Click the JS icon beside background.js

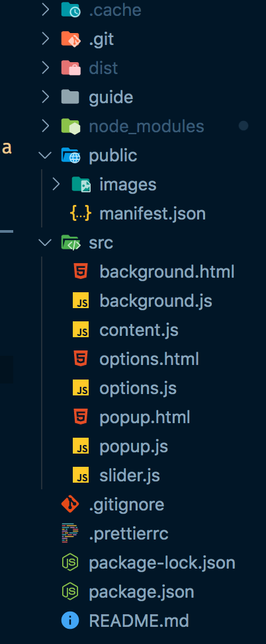(x=81, y=301)
